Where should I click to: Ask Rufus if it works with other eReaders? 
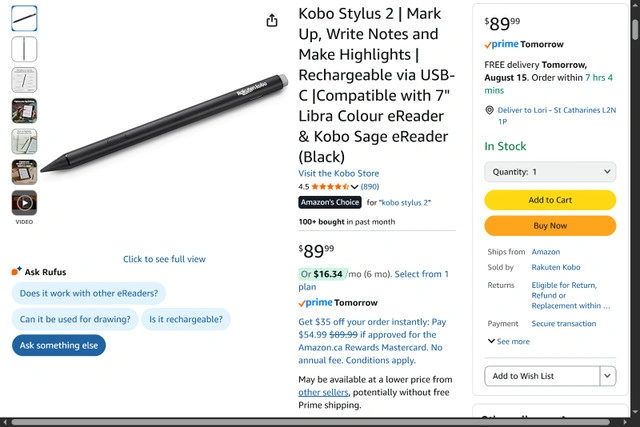point(90,294)
